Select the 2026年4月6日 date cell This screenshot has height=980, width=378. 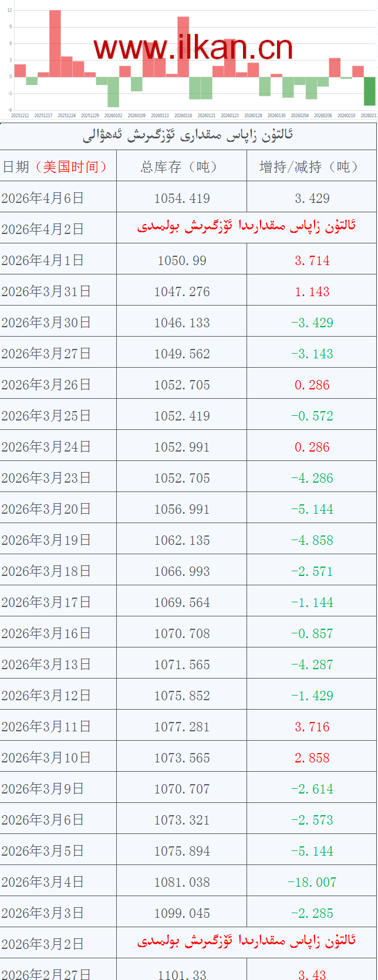pyautogui.click(x=43, y=198)
